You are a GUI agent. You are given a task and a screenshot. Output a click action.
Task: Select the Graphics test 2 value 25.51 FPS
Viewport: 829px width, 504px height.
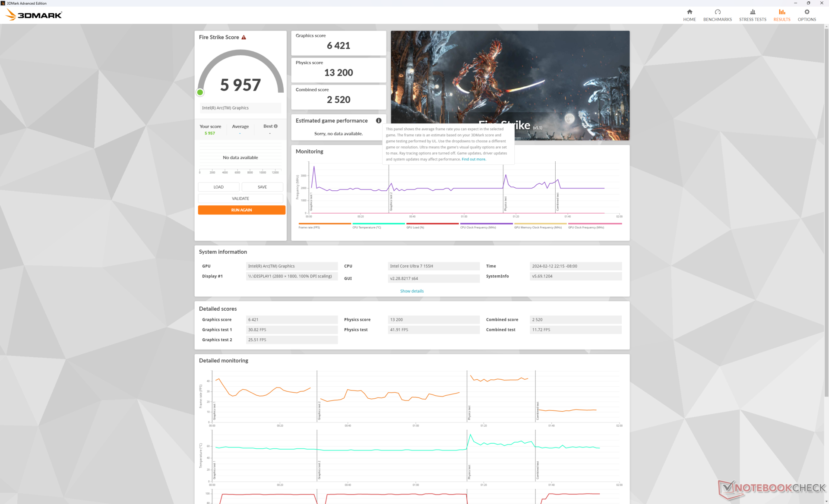coord(292,340)
